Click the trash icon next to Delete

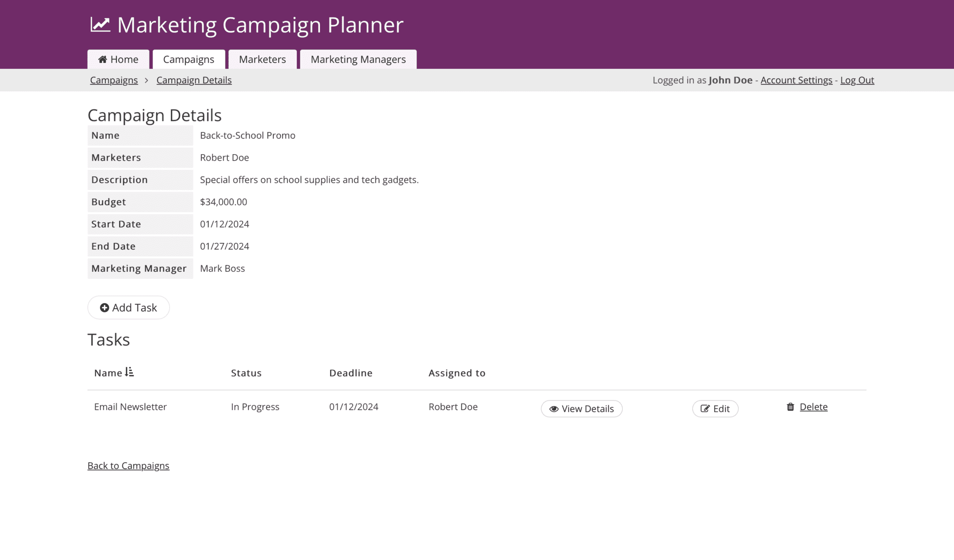tap(790, 406)
